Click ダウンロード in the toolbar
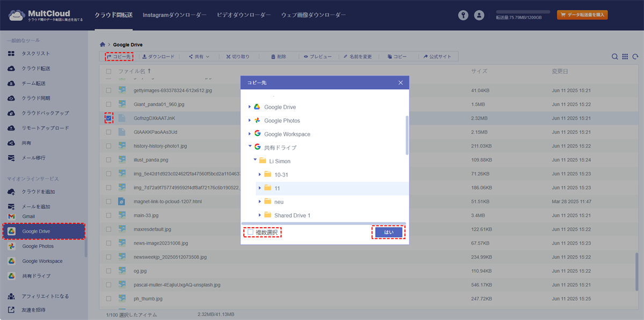Screen dimensions: 644x320 [x=158, y=56]
